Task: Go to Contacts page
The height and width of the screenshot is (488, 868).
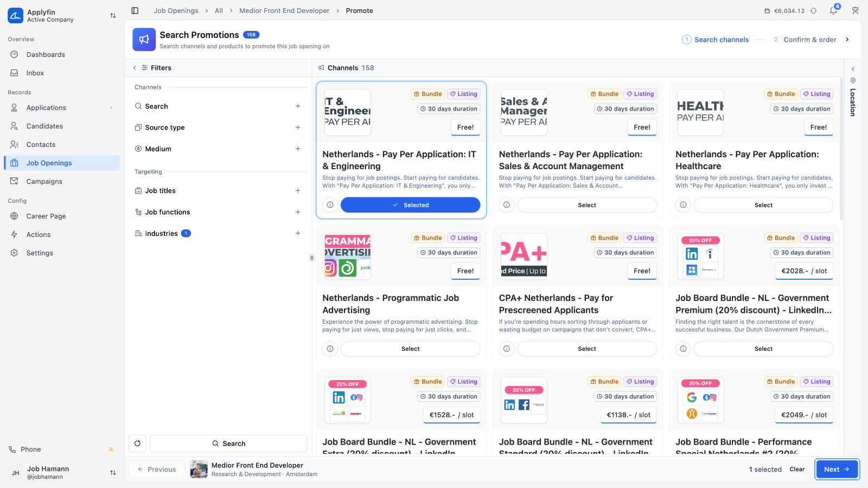Action: click(x=62, y=145)
